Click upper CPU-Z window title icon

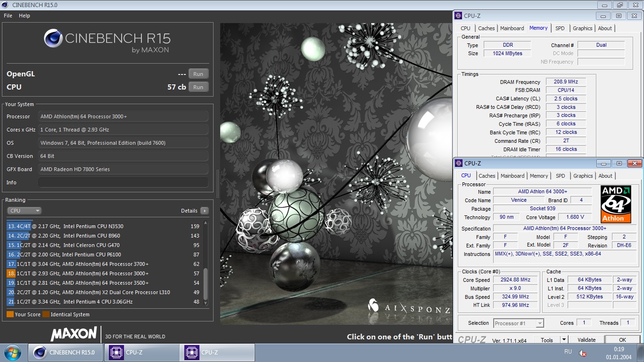(458, 16)
